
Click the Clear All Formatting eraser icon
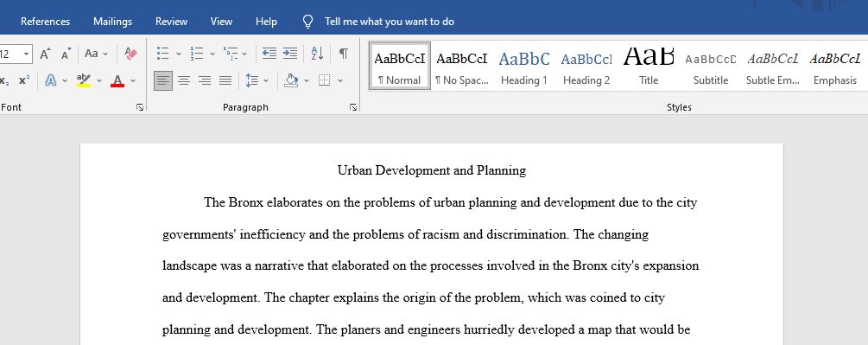tap(130, 54)
